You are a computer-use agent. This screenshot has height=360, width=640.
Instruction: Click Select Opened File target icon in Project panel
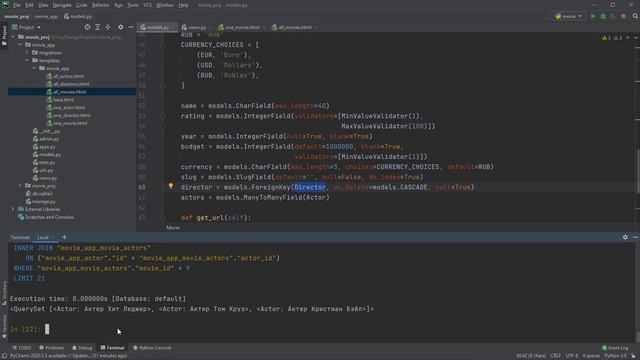87,27
